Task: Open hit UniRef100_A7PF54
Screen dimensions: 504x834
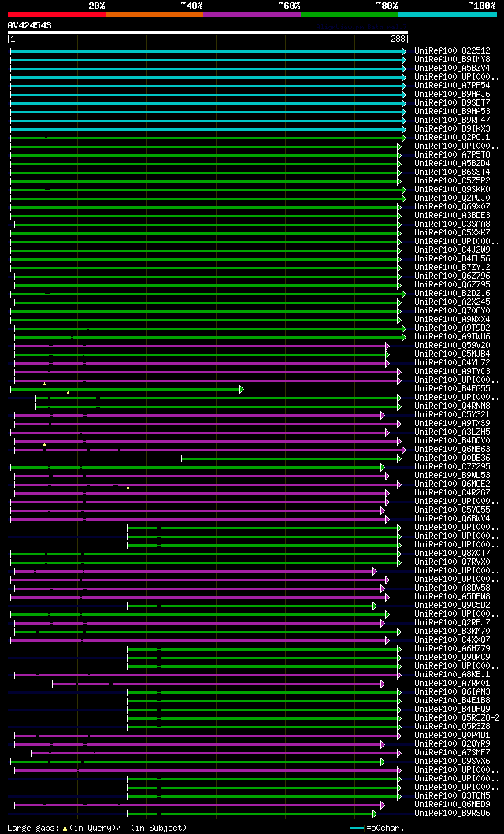Action: [x=453, y=86]
